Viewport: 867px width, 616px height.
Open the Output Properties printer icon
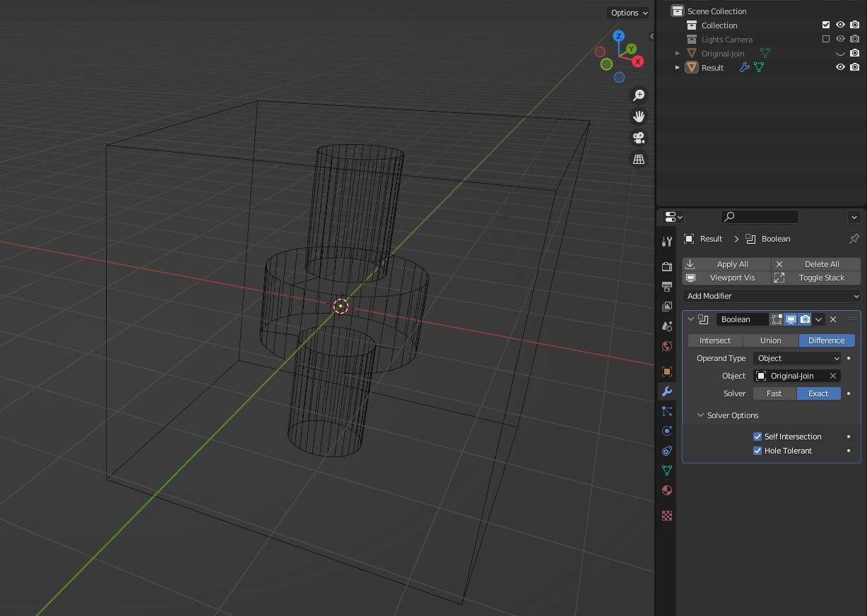click(666, 286)
